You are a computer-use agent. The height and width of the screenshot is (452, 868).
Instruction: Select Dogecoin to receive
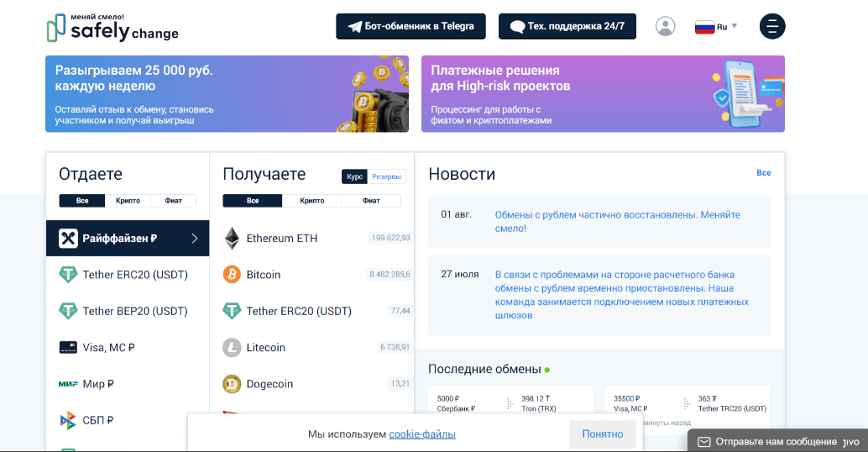tap(311, 384)
